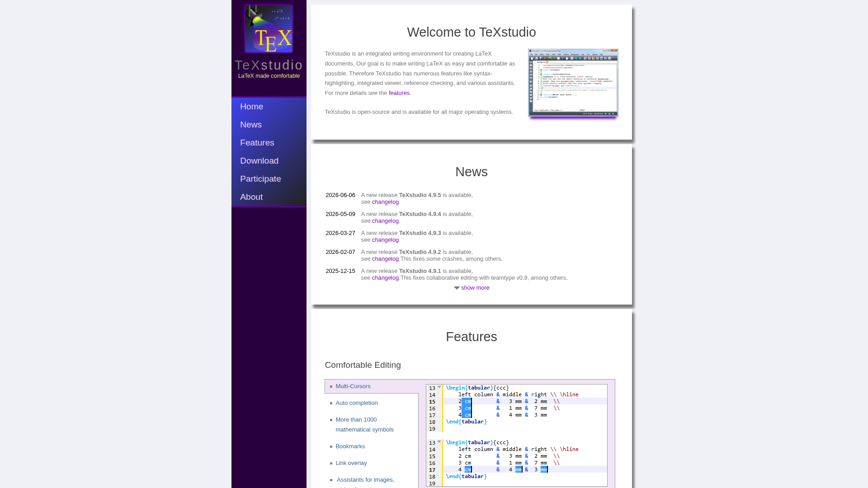Open the changelog link for TeXstudio 4.9.2
The image size is (868, 488).
385,259
